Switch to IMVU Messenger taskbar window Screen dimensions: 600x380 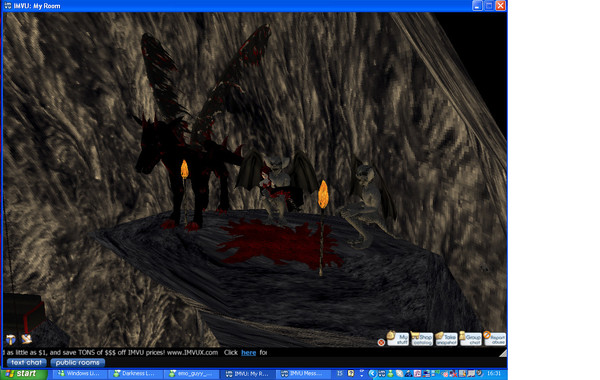[302, 374]
